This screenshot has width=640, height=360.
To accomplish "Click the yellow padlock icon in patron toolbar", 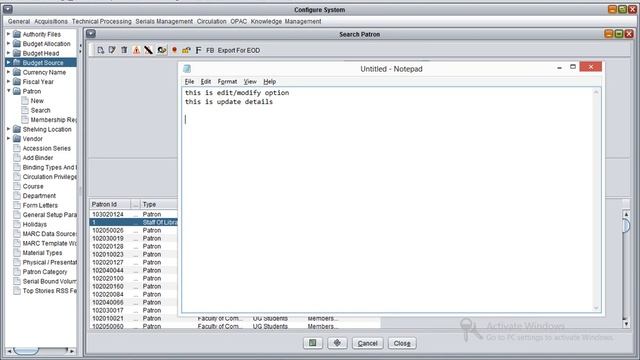I will 186,50.
